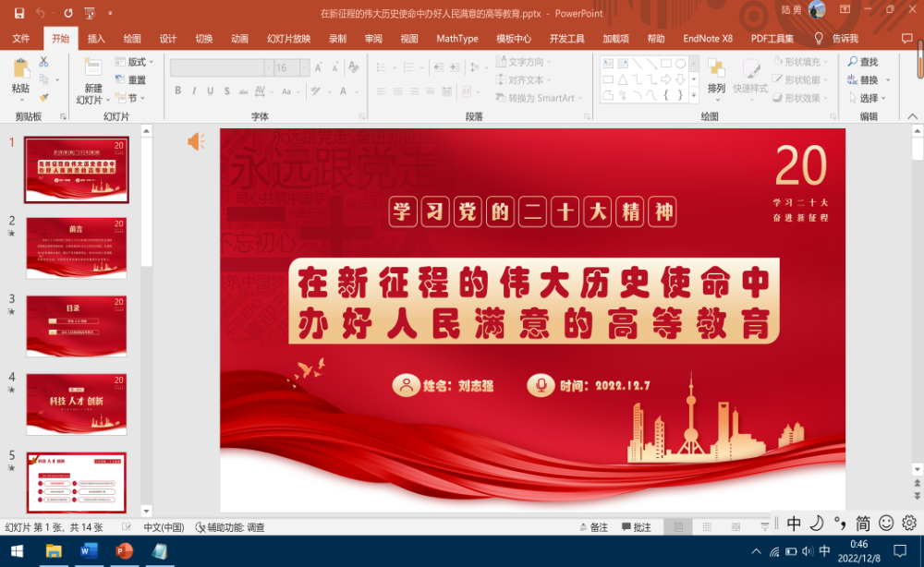This screenshot has width=924, height=567.
Task: Click the audio speaker icon on the slide
Action: (196, 141)
